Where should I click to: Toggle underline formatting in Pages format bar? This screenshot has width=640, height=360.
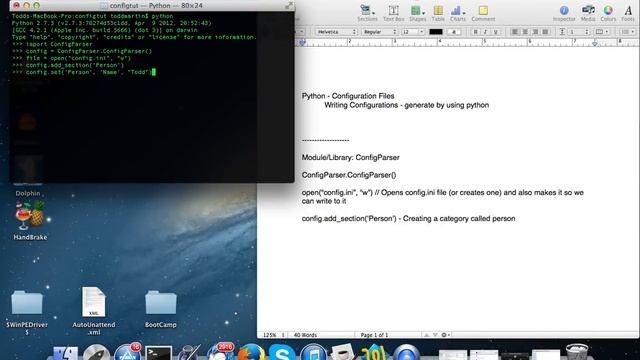496,32
